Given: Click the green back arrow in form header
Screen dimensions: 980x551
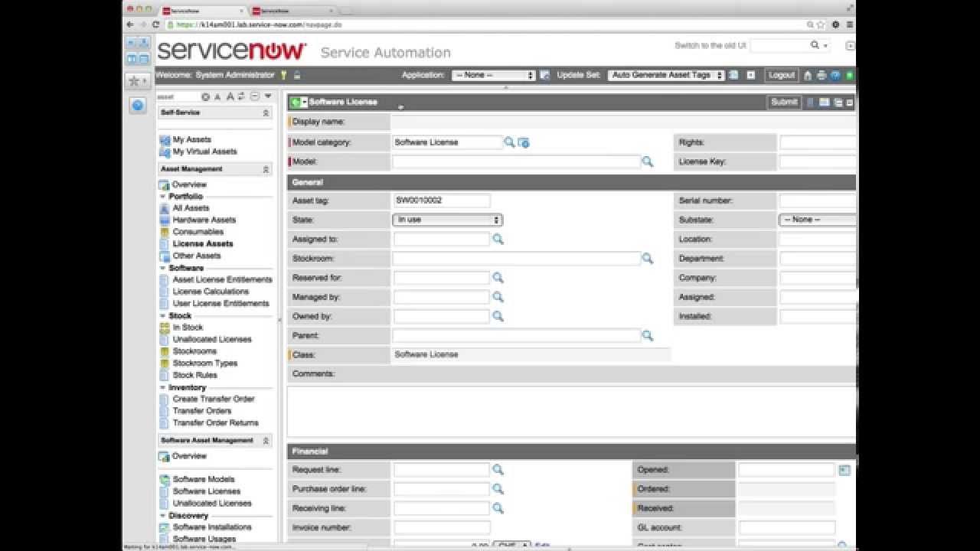Looking at the screenshot, I should click(x=296, y=102).
